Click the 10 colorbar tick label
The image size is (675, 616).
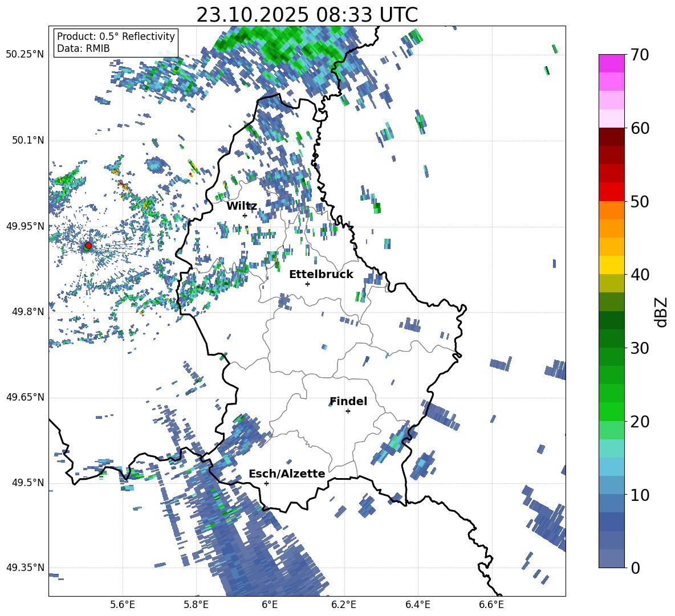(640, 495)
